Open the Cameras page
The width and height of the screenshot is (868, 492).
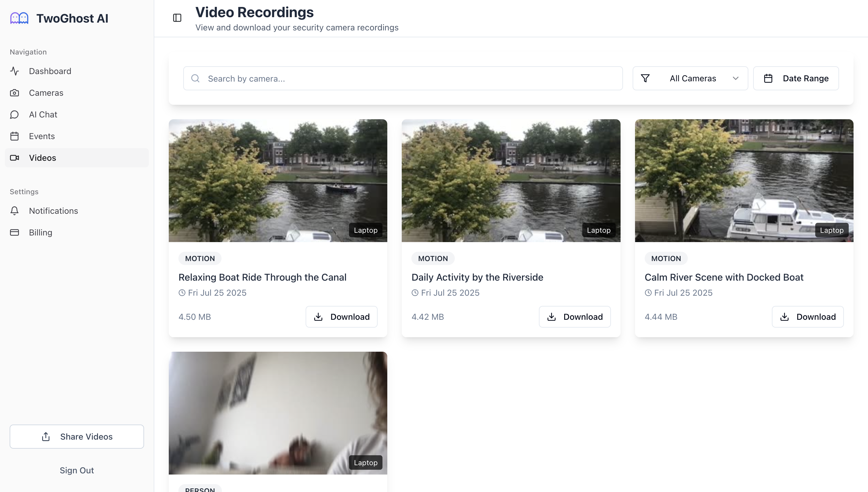77,92
